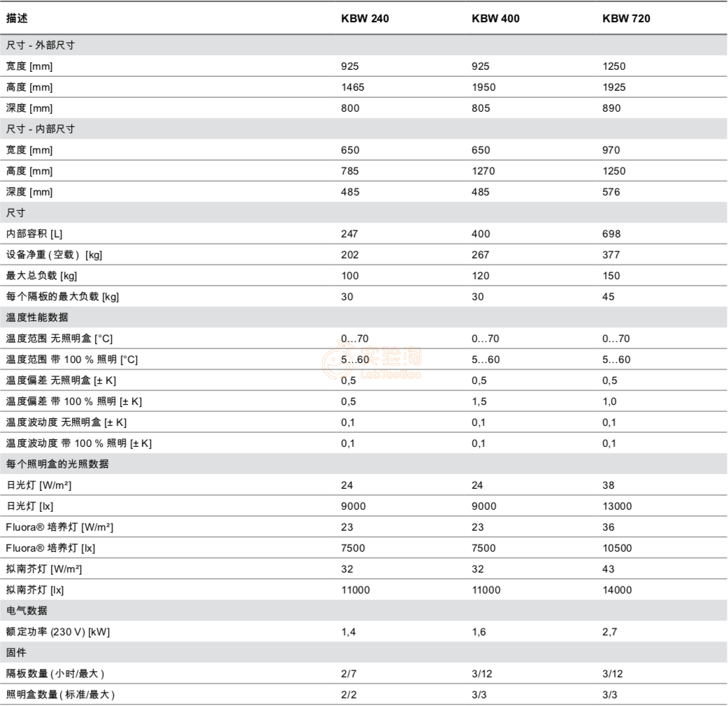Click the 13000 lux value for KBW 720
This screenshot has height=706, width=728.
pyautogui.click(x=617, y=506)
